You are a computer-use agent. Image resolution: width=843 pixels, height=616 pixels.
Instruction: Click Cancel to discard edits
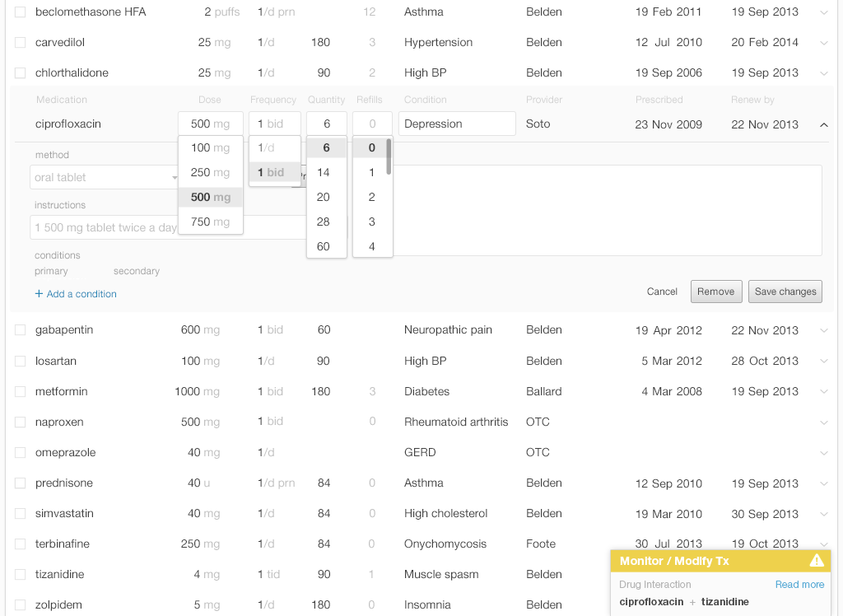coord(662,292)
